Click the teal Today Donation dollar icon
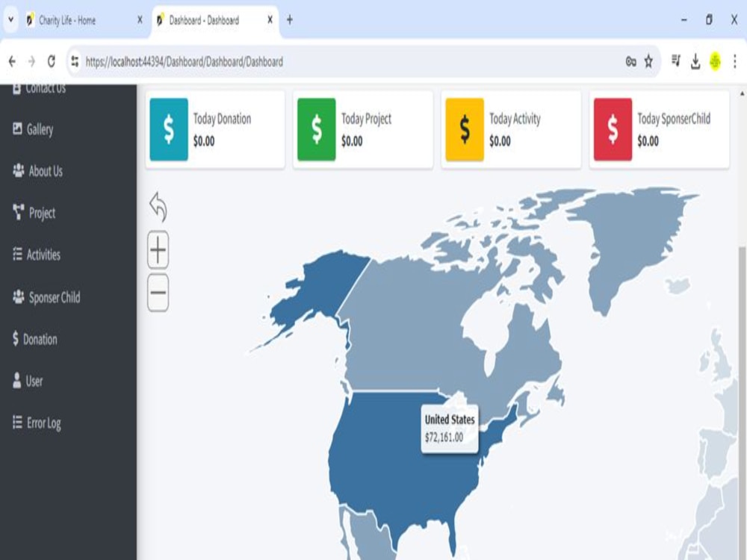Viewport: 747px width, 560px height. pyautogui.click(x=169, y=129)
